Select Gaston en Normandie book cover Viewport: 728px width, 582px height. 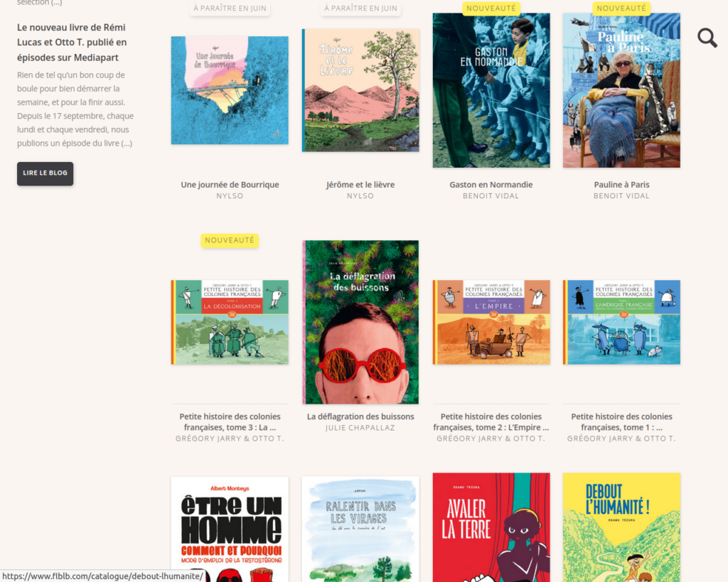491,90
